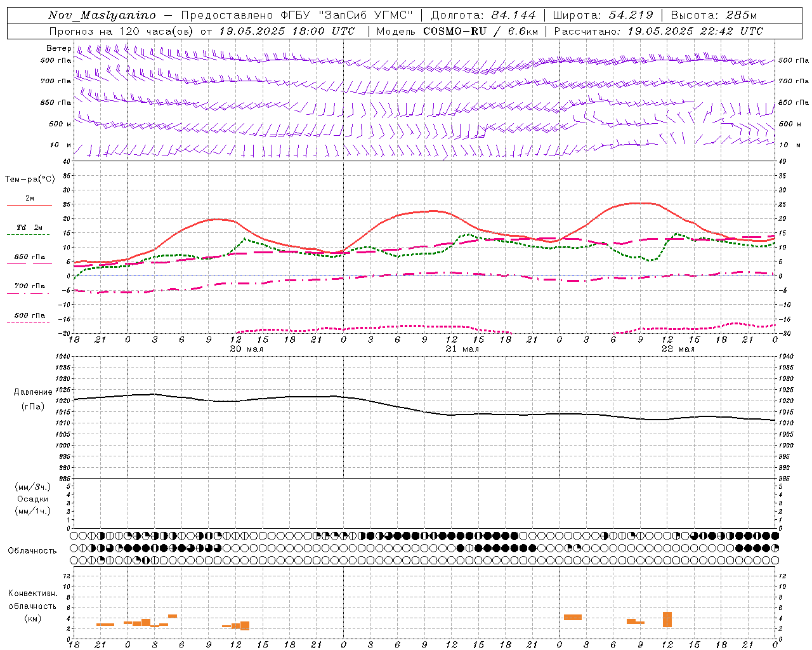The height and width of the screenshot is (650, 812).
Task: Click the Облачность cloud cover label
Action: pyautogui.click(x=32, y=551)
